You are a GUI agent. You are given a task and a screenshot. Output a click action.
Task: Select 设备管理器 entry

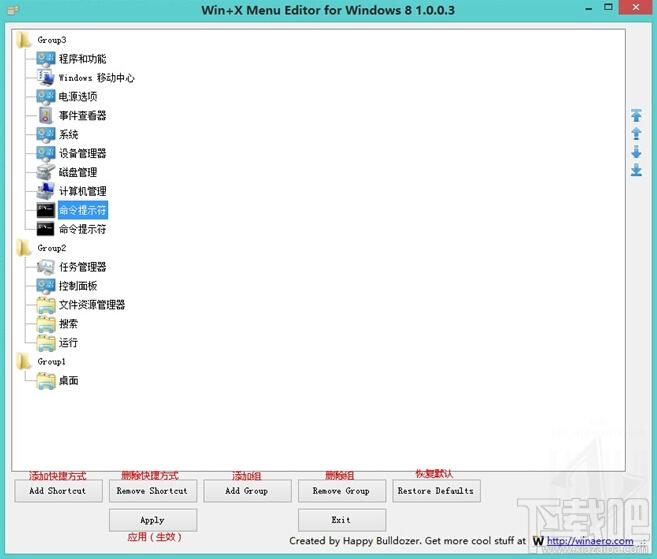pyautogui.click(x=83, y=153)
